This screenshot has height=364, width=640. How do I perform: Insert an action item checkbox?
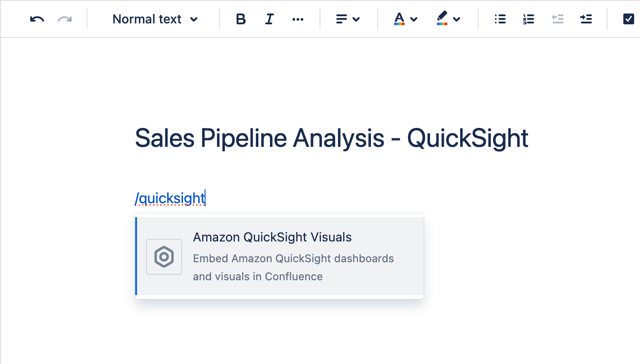click(628, 19)
